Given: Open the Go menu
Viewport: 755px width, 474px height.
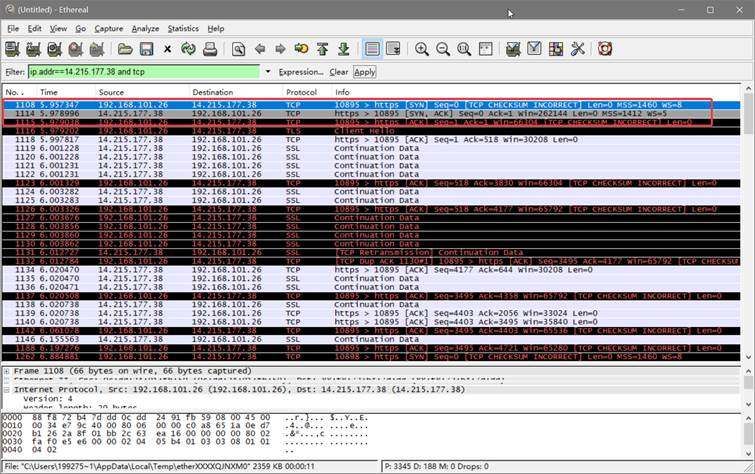Looking at the screenshot, I should (80, 28).
